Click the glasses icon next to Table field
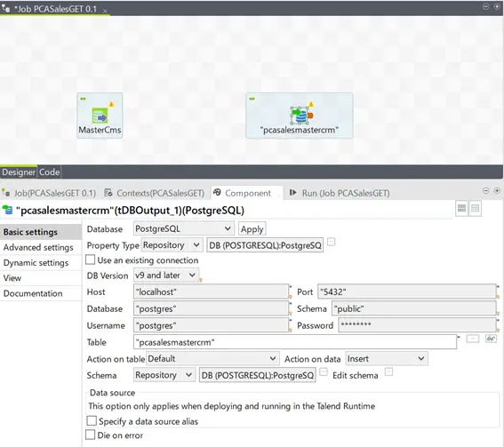This screenshot has height=447, width=504. (491, 339)
